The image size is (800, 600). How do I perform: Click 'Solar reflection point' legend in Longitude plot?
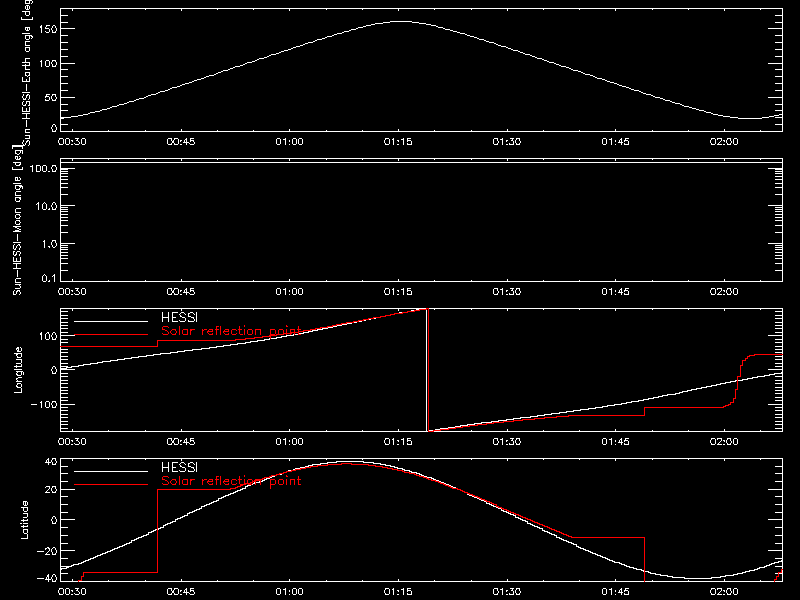(x=231, y=331)
